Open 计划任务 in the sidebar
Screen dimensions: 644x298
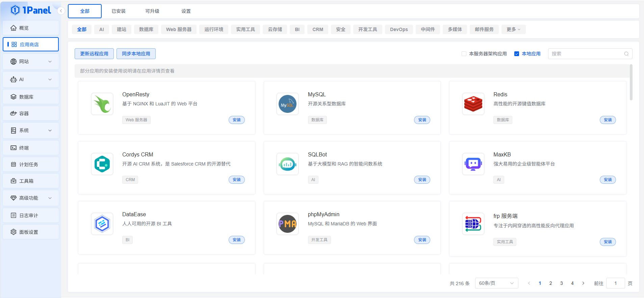pos(31,165)
